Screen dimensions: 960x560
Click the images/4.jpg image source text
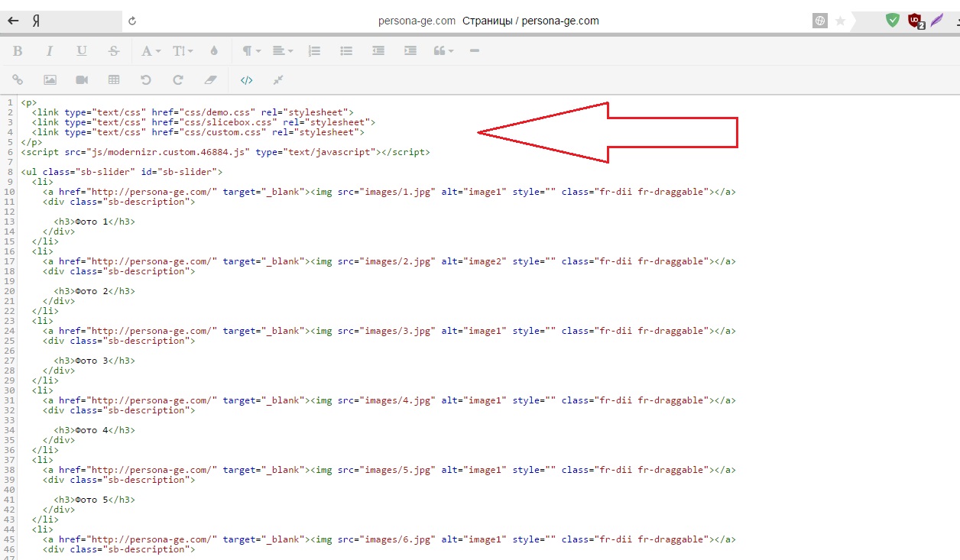pyautogui.click(x=387, y=400)
